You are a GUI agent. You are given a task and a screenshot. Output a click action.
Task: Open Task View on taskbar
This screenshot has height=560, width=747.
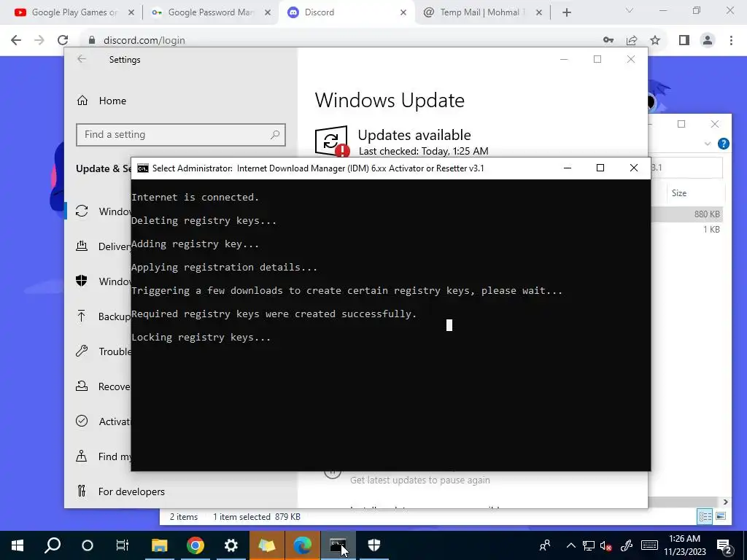coord(123,545)
